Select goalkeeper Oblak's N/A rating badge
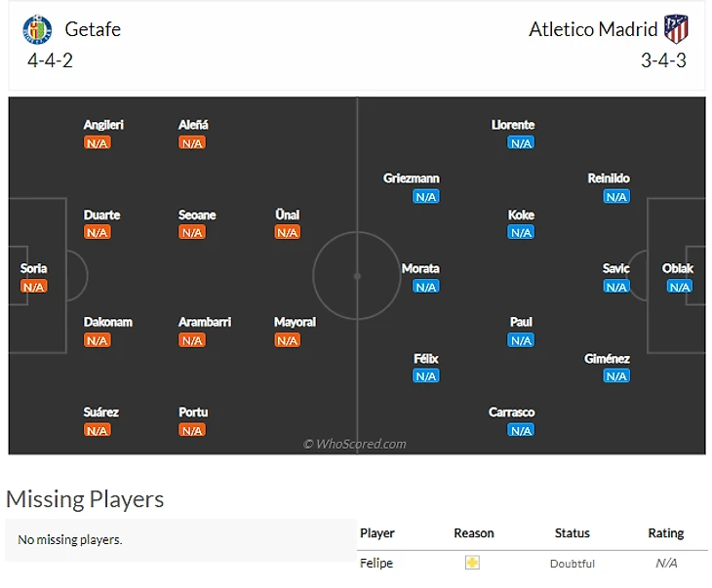This screenshot has height=588, width=712. point(679,287)
